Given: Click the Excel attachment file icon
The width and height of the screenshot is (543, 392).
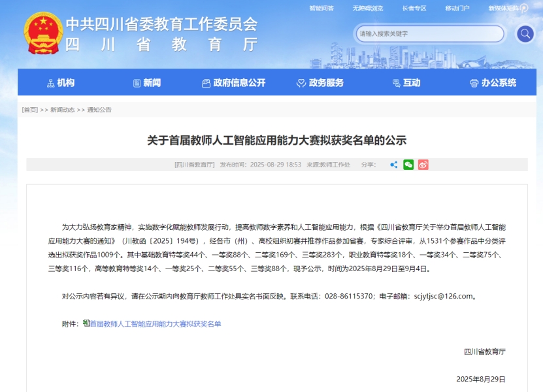Looking at the screenshot, I should click(86, 323).
